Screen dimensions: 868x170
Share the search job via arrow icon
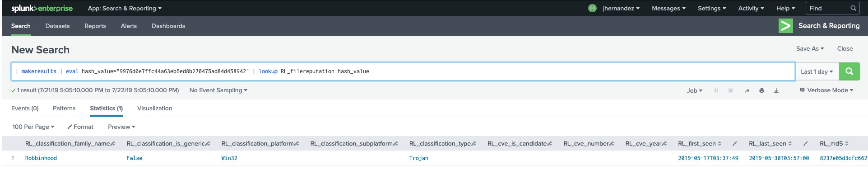pos(747,90)
